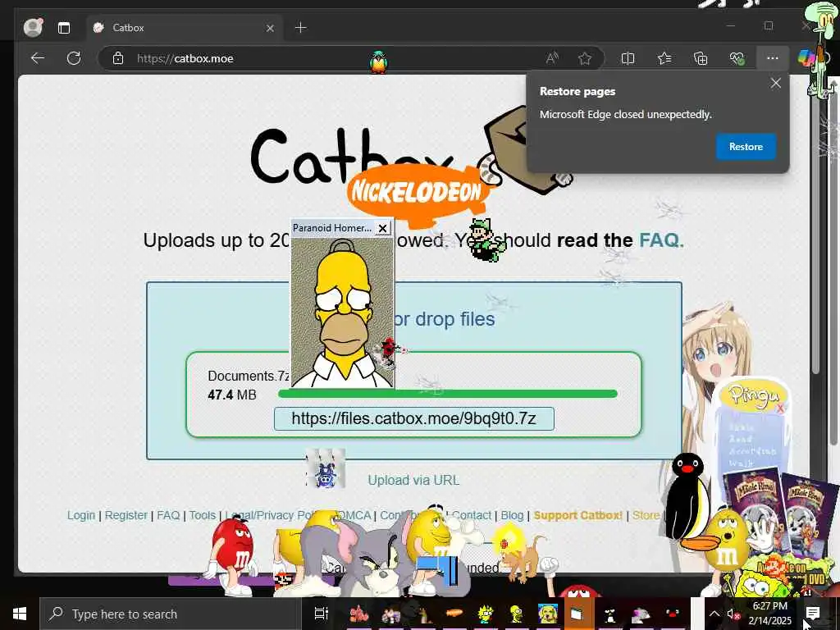Click the Pingu penguin character

(x=688, y=497)
